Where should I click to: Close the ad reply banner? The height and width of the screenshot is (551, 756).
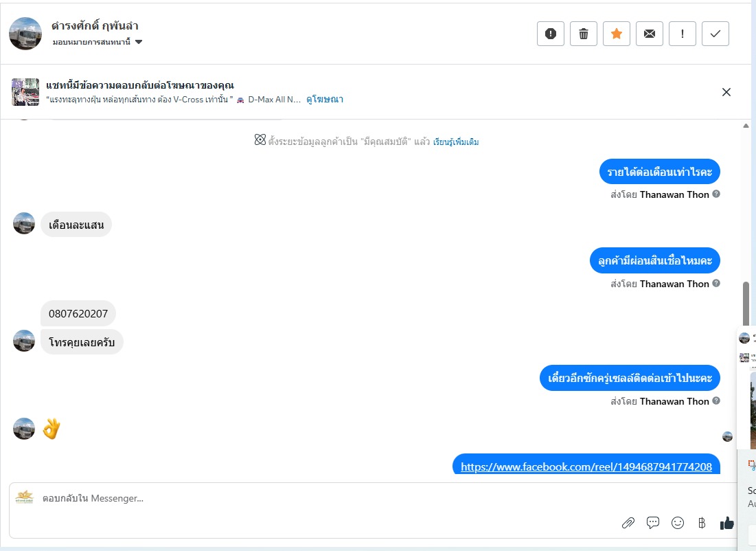pyautogui.click(x=726, y=92)
